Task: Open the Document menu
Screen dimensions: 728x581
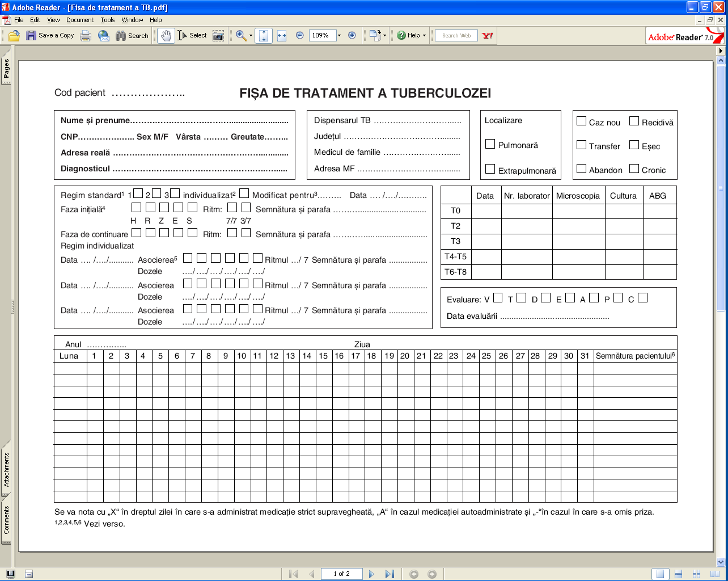Action: (80, 20)
